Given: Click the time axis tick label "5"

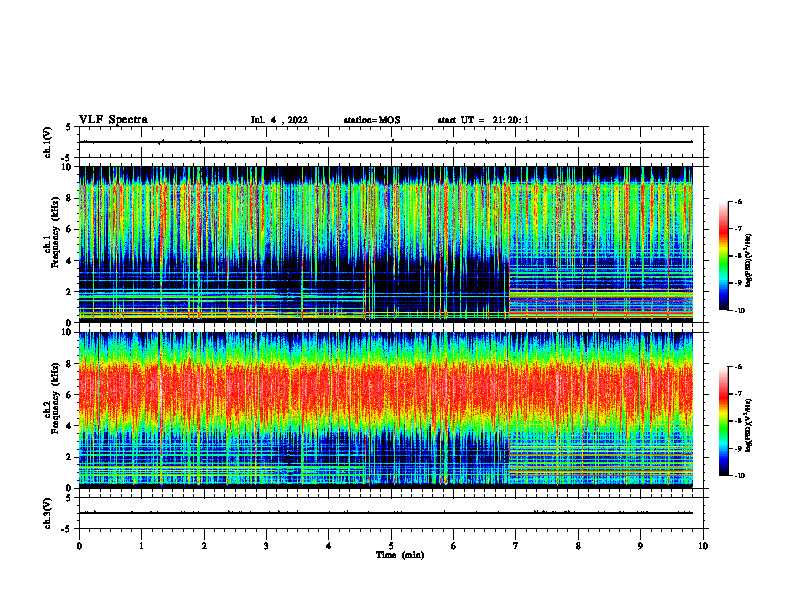Looking at the screenshot, I should pos(391,546).
